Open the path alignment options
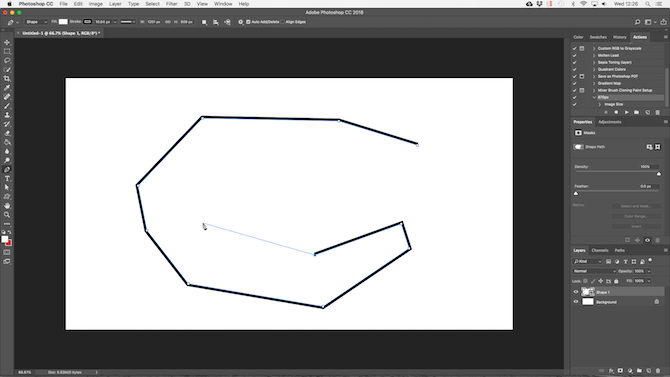The image size is (670, 377). 216,22
